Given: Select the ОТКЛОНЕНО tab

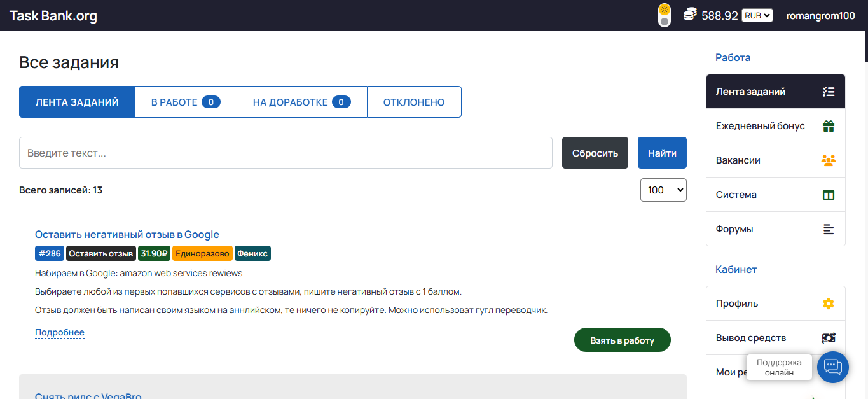Looking at the screenshot, I should coord(414,102).
